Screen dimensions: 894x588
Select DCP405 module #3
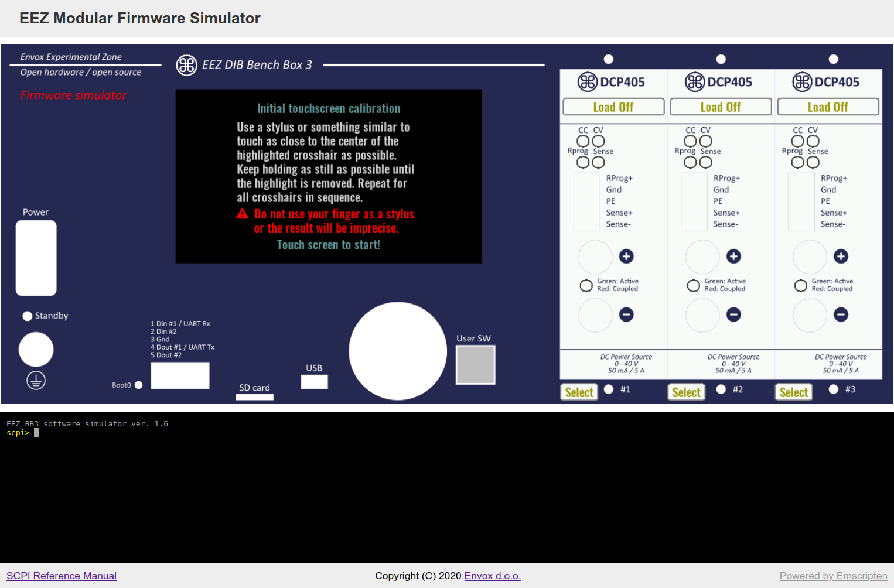(794, 392)
